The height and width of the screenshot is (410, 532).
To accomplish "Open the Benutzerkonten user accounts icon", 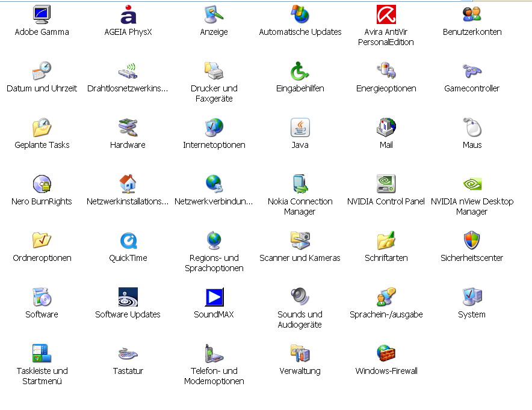I will coord(472,14).
